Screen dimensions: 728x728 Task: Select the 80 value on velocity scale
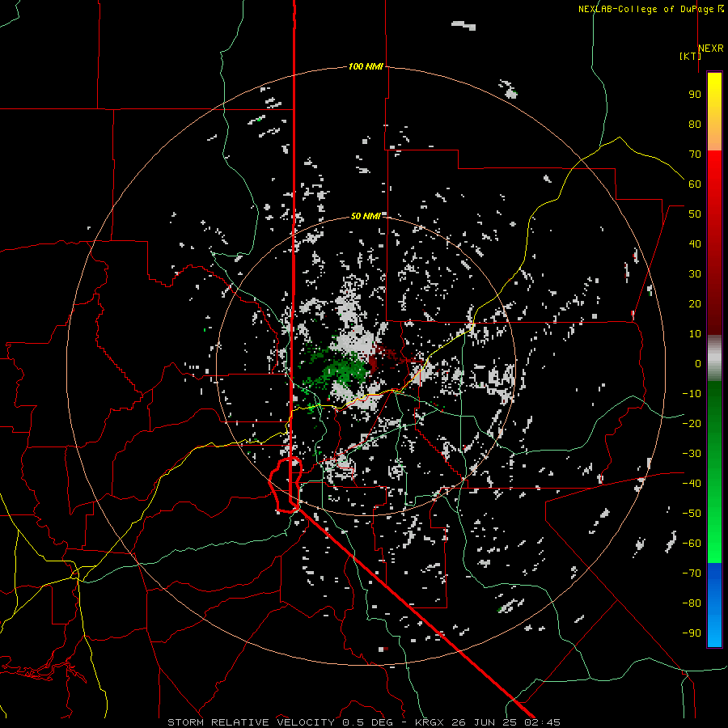[x=695, y=125]
